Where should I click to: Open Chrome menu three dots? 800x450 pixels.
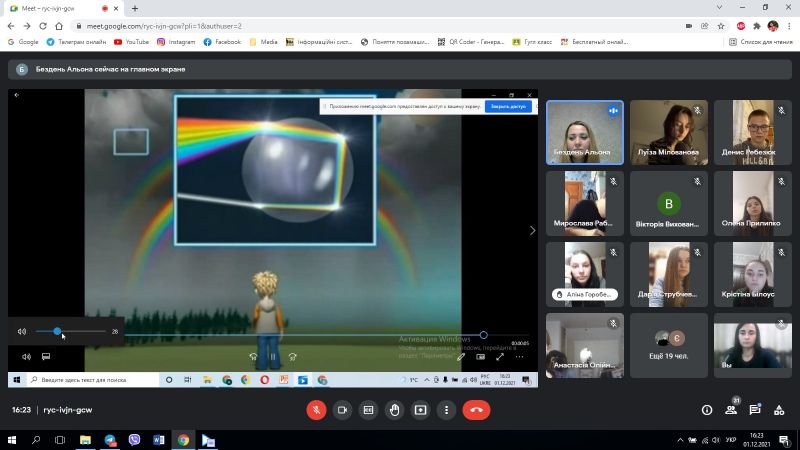coord(789,26)
